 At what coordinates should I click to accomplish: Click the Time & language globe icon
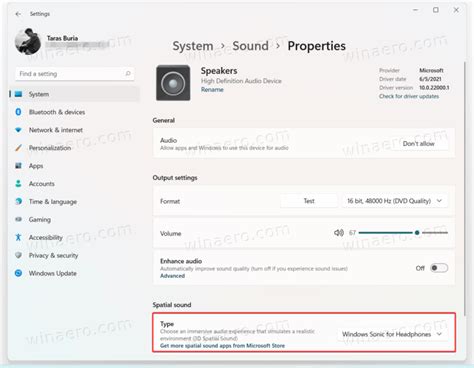19,201
